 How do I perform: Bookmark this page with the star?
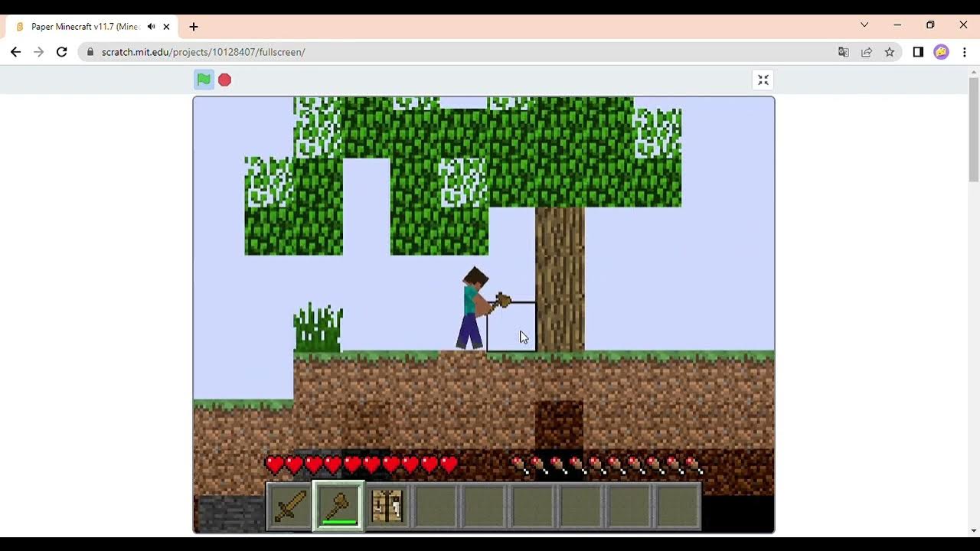click(889, 52)
